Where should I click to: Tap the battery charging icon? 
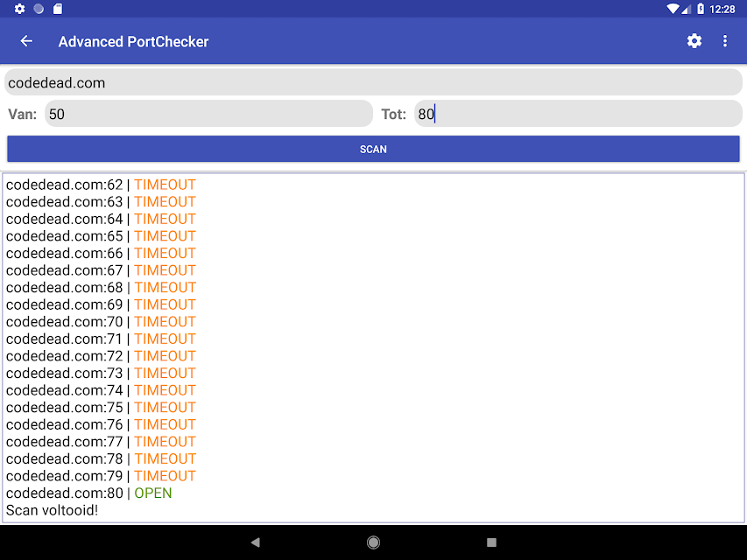pos(701,9)
